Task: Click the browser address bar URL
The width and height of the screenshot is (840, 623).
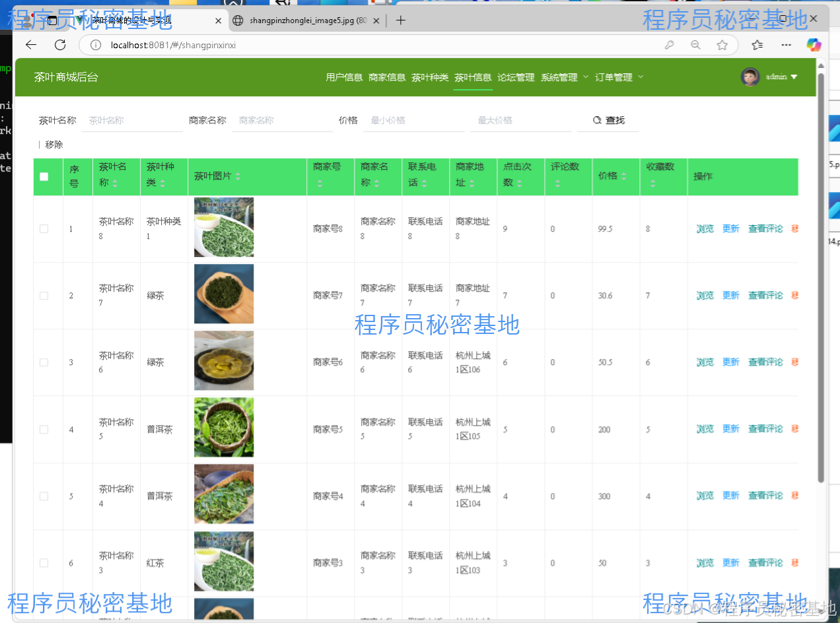Action: click(173, 46)
